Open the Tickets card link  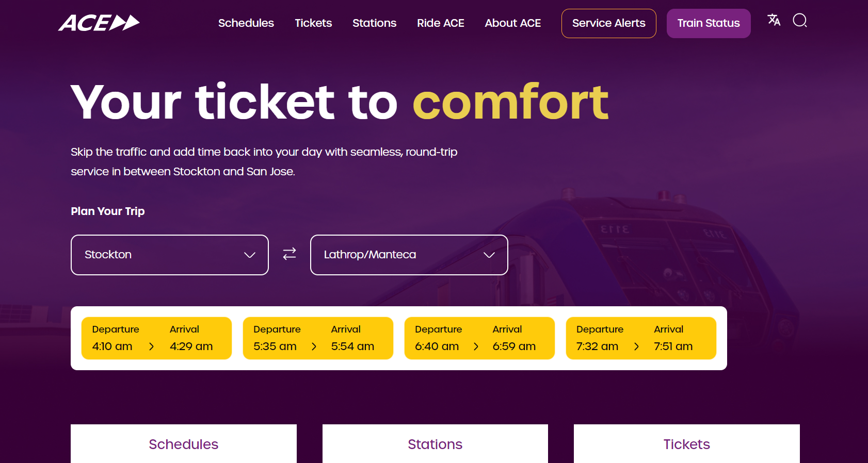click(x=686, y=444)
